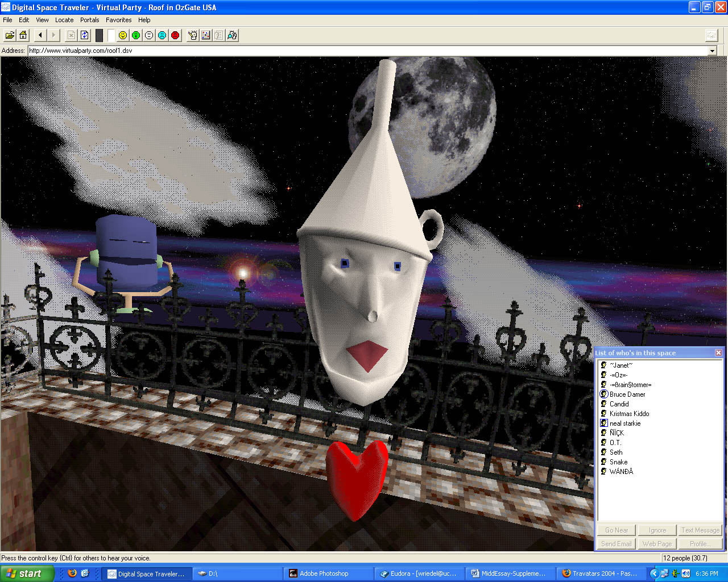Click the Go Near button

pyautogui.click(x=617, y=530)
